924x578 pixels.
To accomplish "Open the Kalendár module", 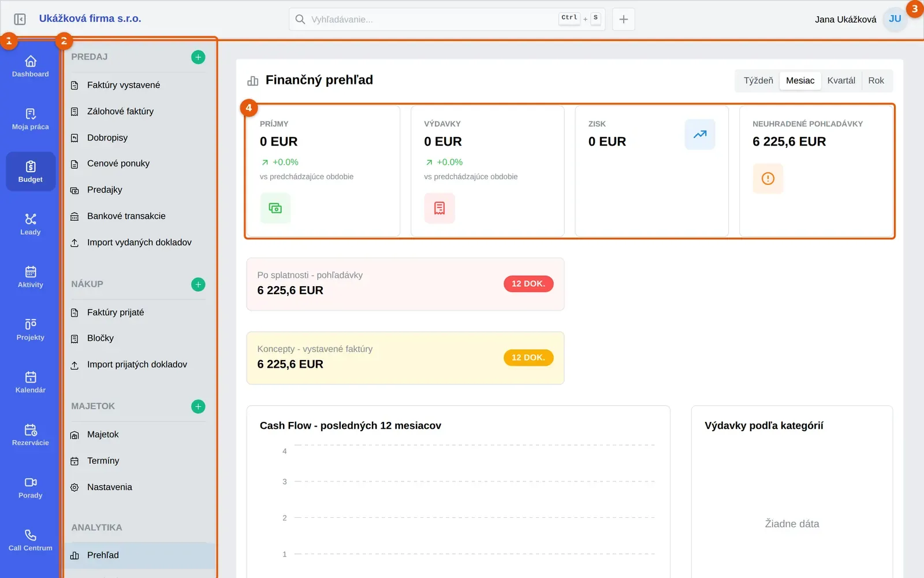I will pos(31,382).
